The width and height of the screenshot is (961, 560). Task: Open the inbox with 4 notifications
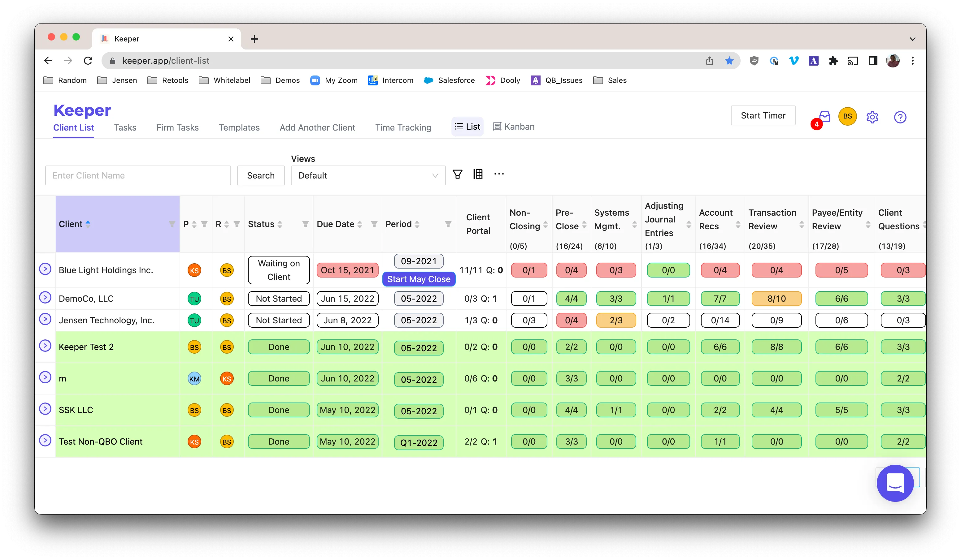tap(824, 117)
